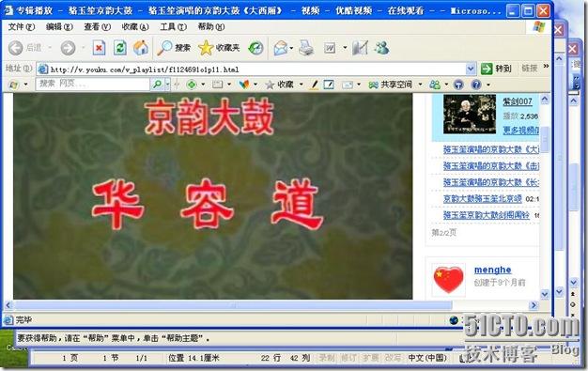Screen dimensions: 588x371
Task: Open the 收藏(A) menu
Action: pyautogui.click(x=135, y=27)
